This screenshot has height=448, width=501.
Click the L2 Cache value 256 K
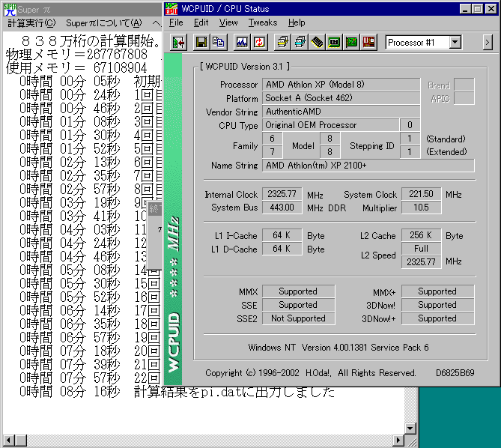421,235
